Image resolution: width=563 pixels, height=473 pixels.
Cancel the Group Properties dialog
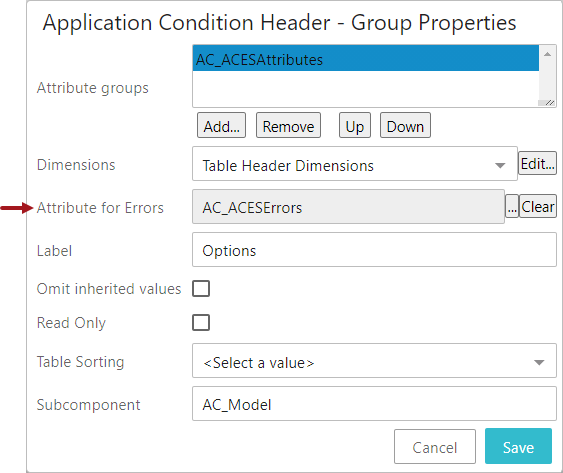point(435,447)
